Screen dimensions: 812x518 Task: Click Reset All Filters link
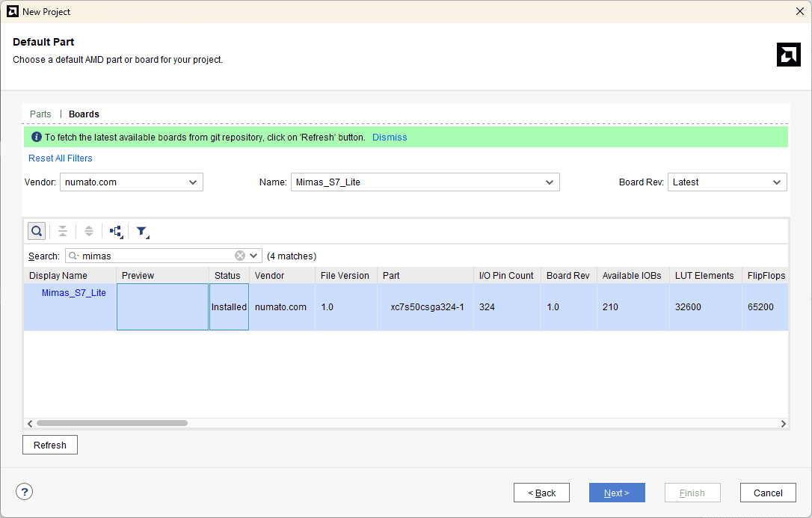(x=61, y=158)
